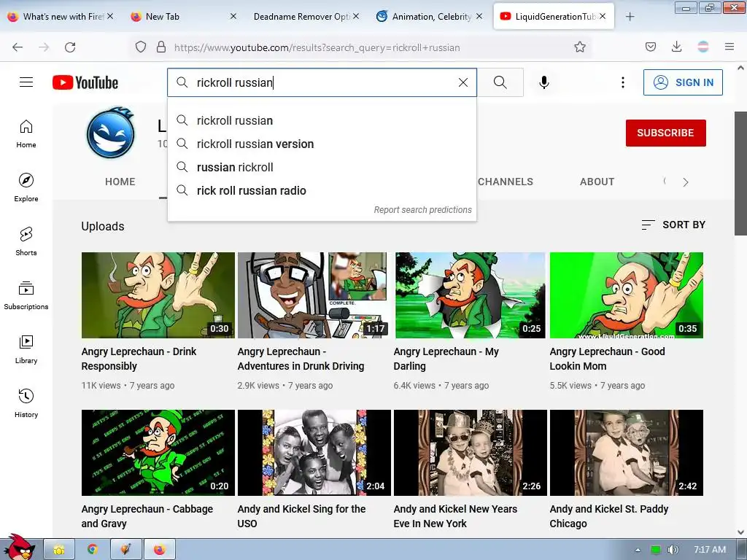
Task: Open "Andy and Kickel St. Paddy Chicago" title
Action: [609, 516]
